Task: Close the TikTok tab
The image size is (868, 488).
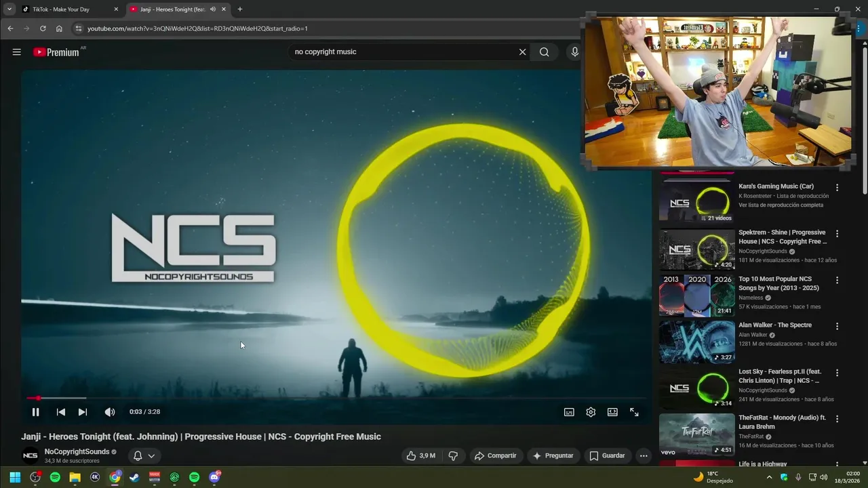Action: 116,9
